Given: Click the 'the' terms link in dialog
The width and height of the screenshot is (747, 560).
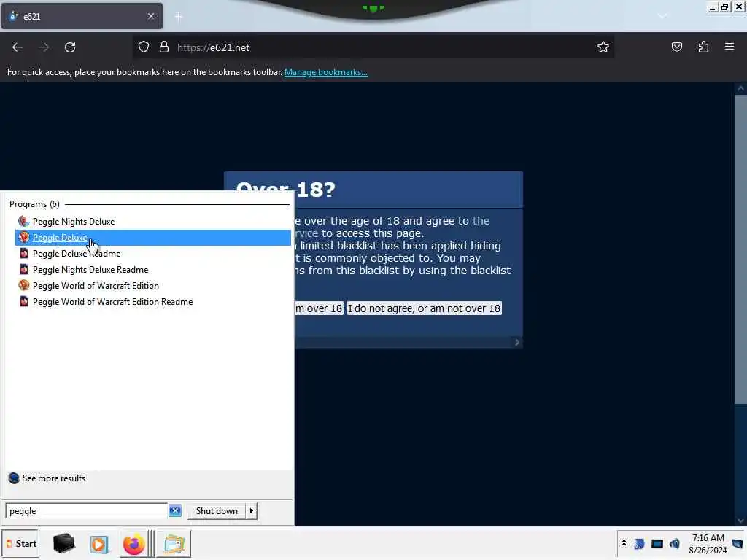Looking at the screenshot, I should click(x=481, y=221).
